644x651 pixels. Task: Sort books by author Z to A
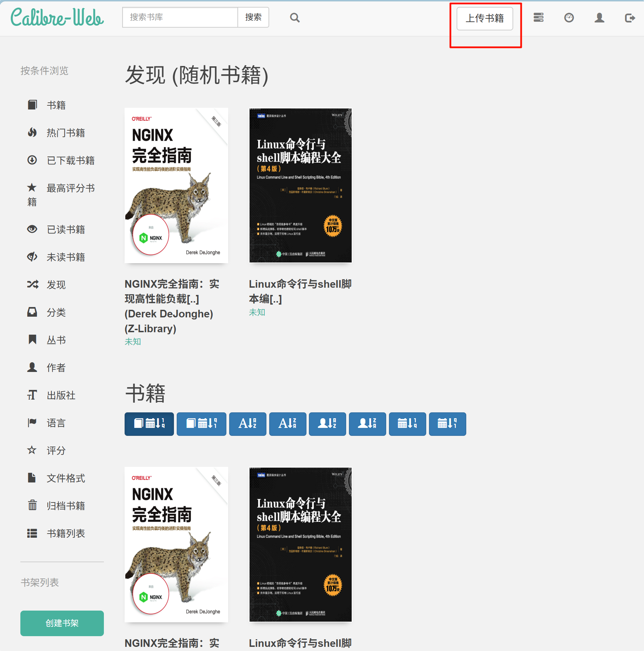367,424
